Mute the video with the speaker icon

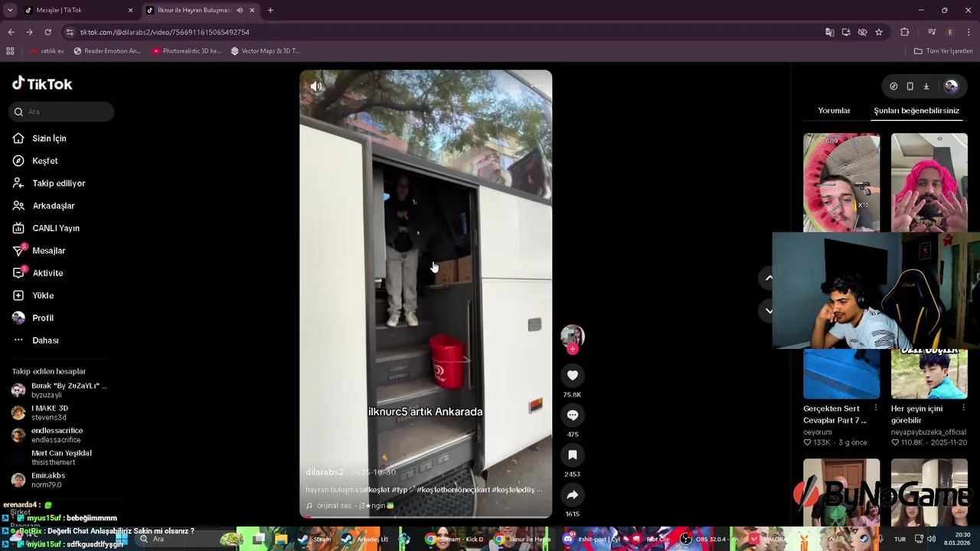(315, 86)
